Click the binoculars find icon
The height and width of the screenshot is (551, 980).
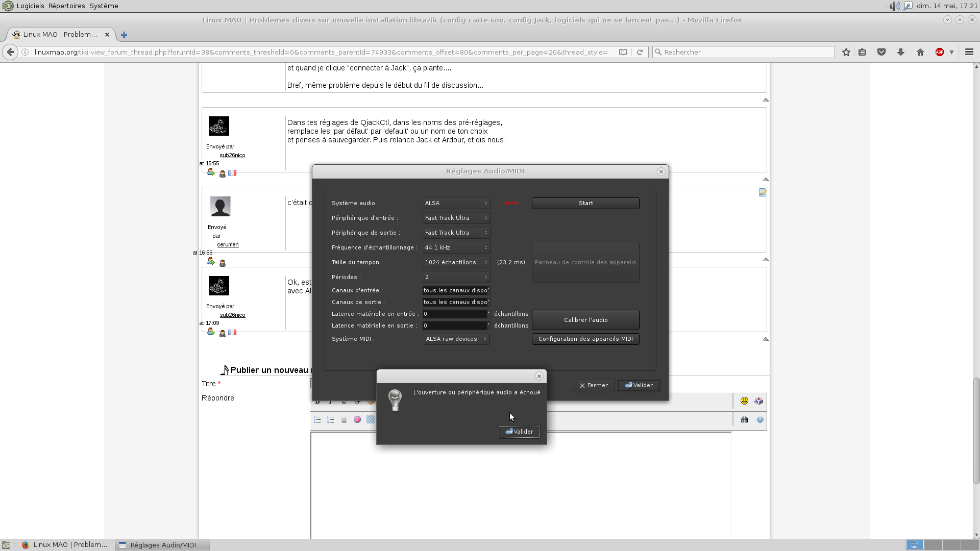(744, 420)
